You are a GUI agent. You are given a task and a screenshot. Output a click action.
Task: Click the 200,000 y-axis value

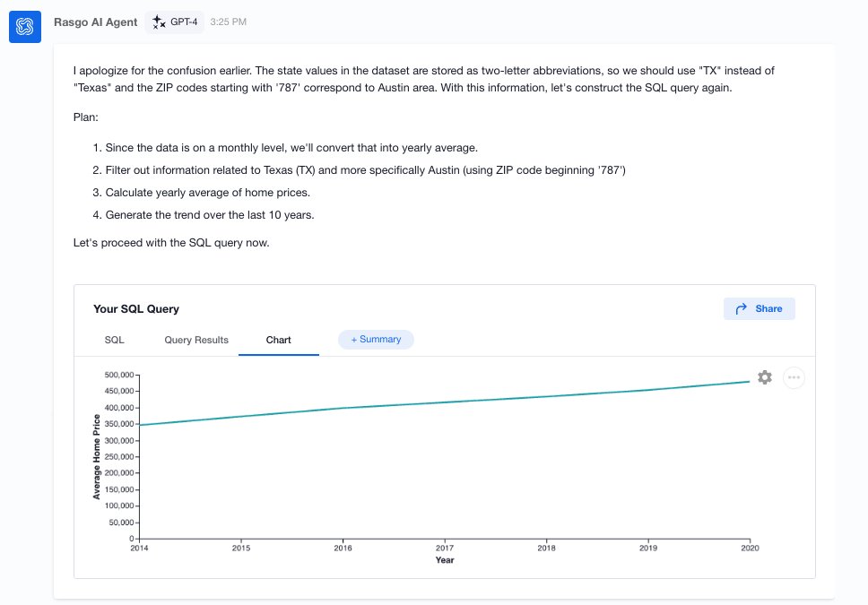119,472
